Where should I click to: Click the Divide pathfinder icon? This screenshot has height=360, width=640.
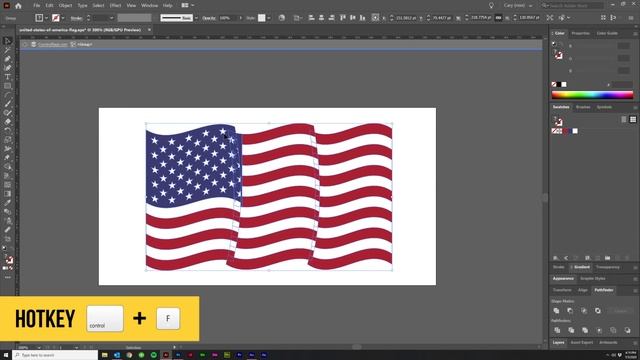coord(557,330)
